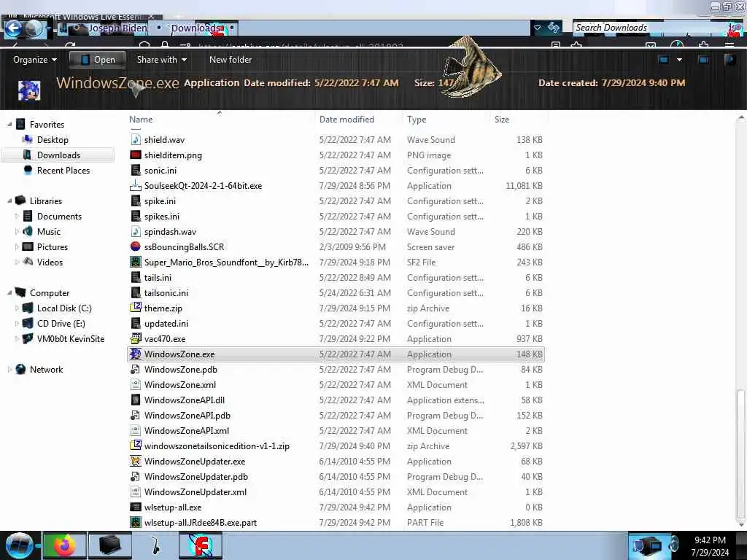Go back with the Back arrow button

(x=13, y=28)
